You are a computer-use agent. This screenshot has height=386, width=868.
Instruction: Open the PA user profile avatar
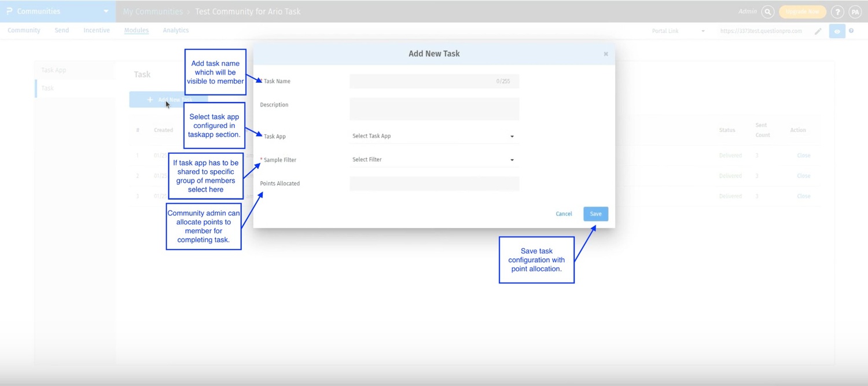855,12
